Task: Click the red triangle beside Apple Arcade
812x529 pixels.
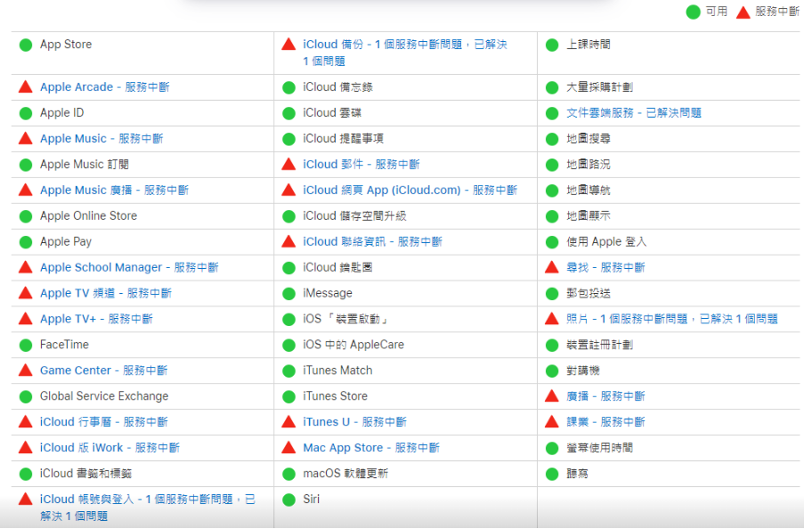Action: pyautogui.click(x=25, y=87)
